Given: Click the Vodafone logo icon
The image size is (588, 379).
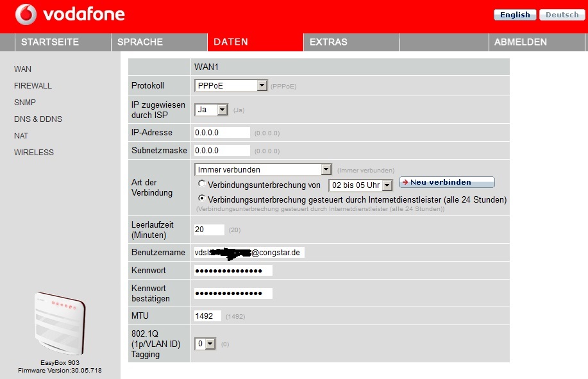Looking at the screenshot, I should pos(26,14).
